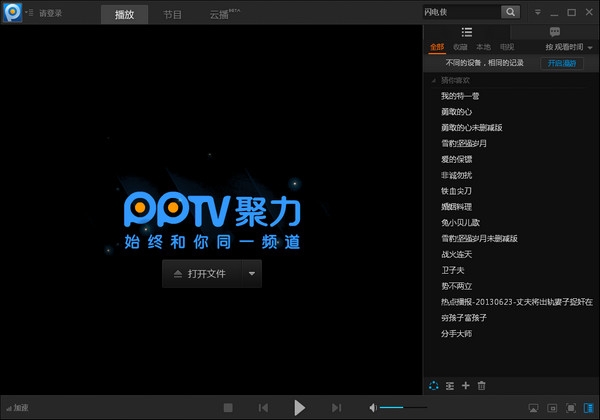Switch to the 云播 tab
Viewport: 600px width, 420px height.
(x=223, y=15)
